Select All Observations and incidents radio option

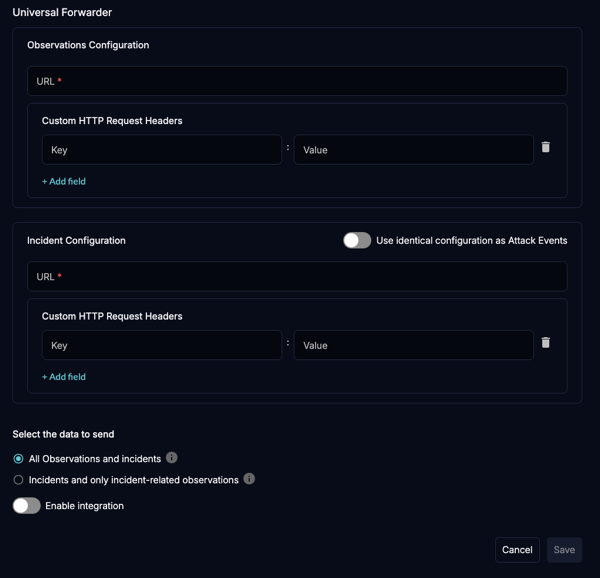pos(18,459)
